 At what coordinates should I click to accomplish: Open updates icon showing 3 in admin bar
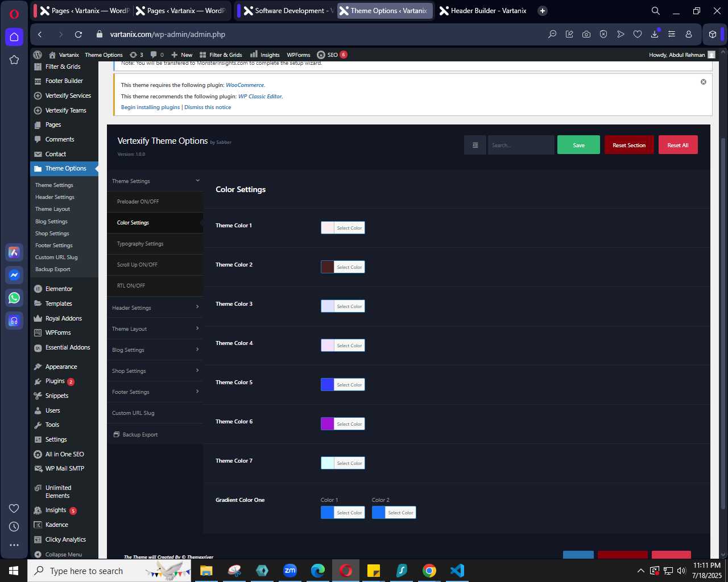click(136, 55)
